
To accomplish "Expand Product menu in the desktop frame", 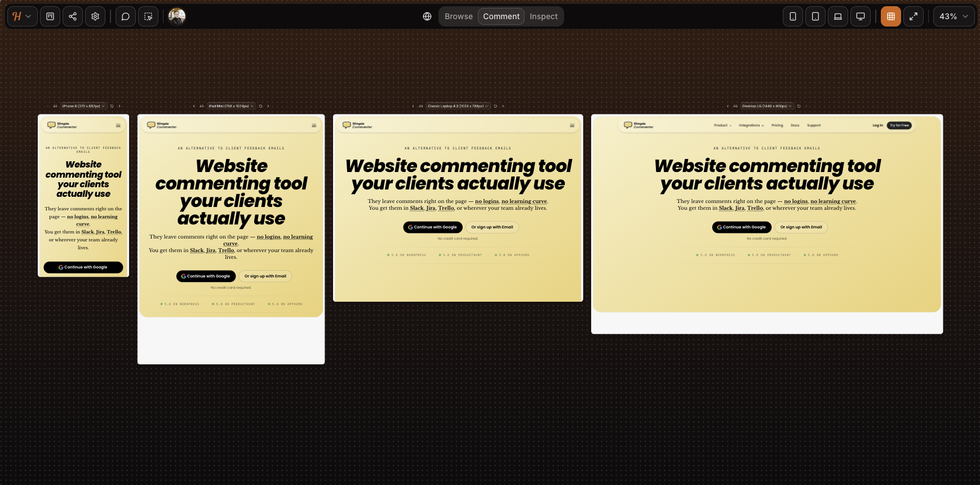I will (x=722, y=125).
